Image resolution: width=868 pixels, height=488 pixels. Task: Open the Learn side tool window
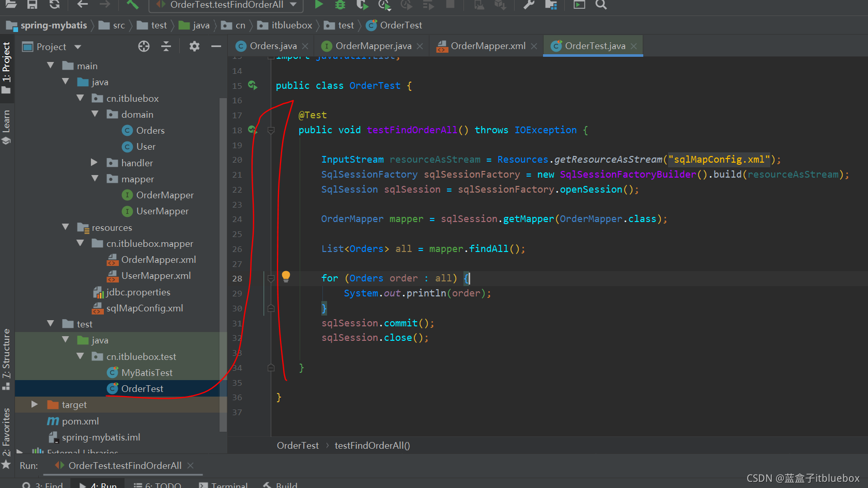(6, 127)
